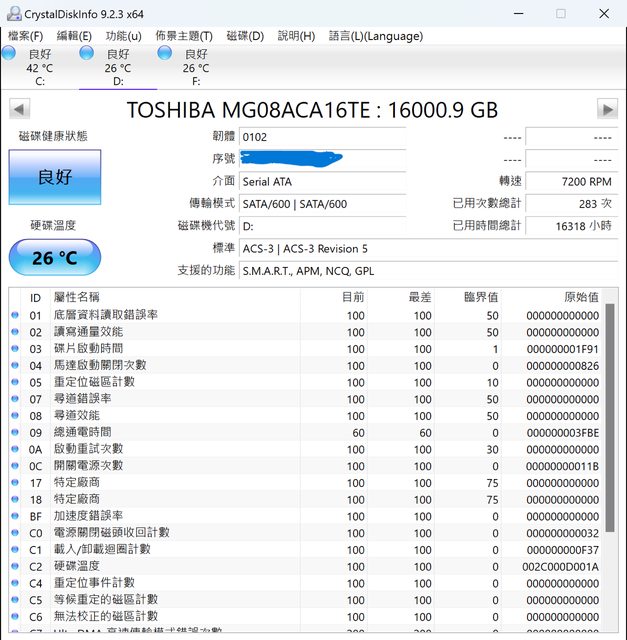Open the 編輯(E) menu
627x640 pixels.
[74, 36]
